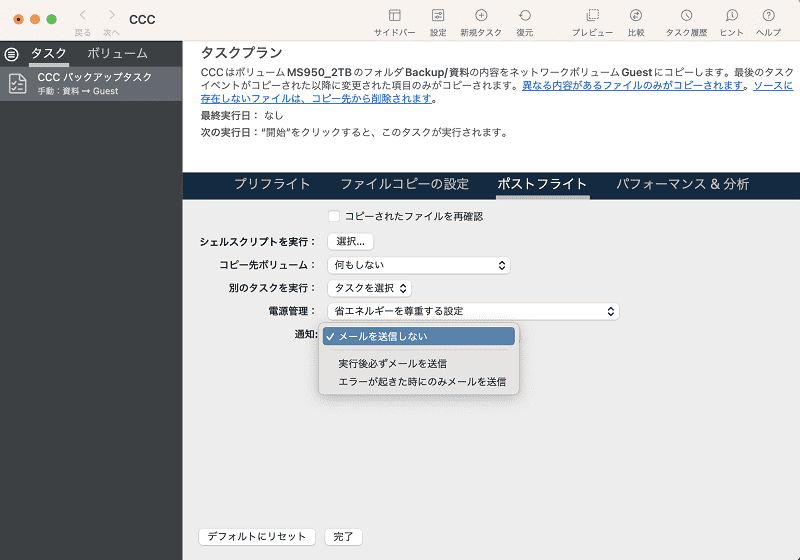Screen dimensions: 800x560
Task: Select 実行後必ずメールを送信 option
Action: 419,364
